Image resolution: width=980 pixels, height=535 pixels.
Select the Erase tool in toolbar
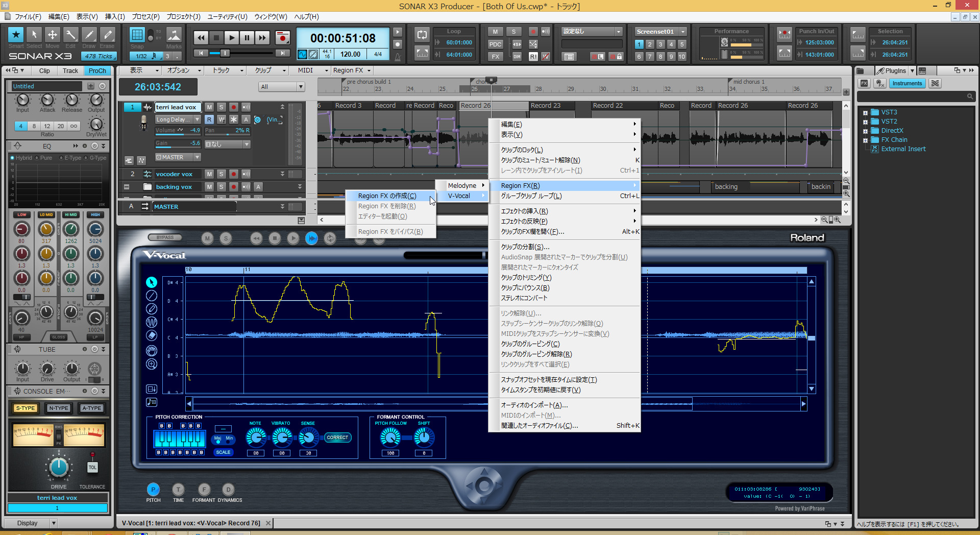107,35
